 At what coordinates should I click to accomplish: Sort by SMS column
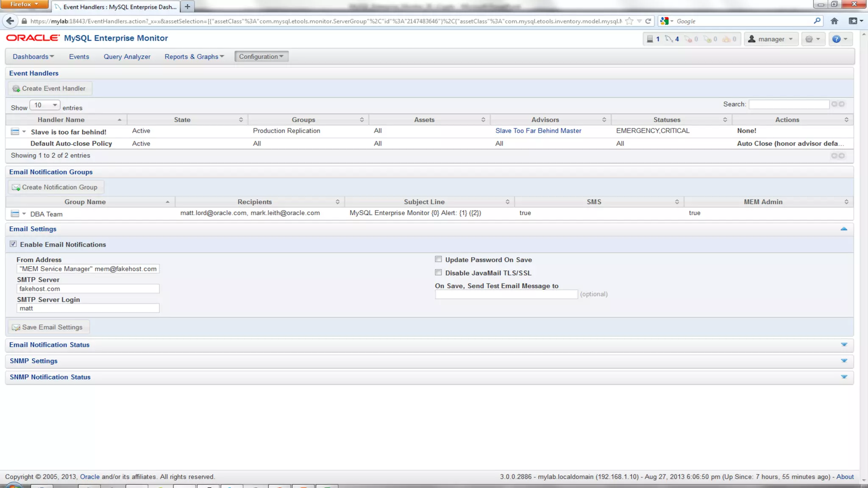pos(599,202)
